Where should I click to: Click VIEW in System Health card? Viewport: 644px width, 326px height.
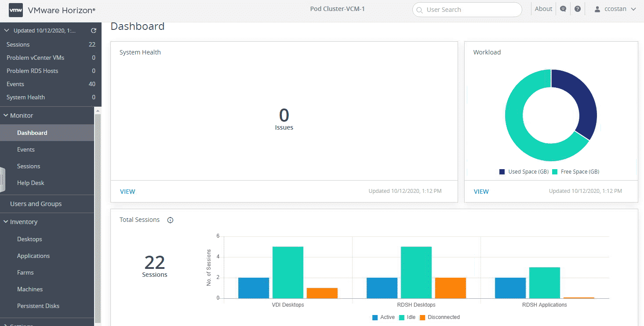pyautogui.click(x=127, y=192)
